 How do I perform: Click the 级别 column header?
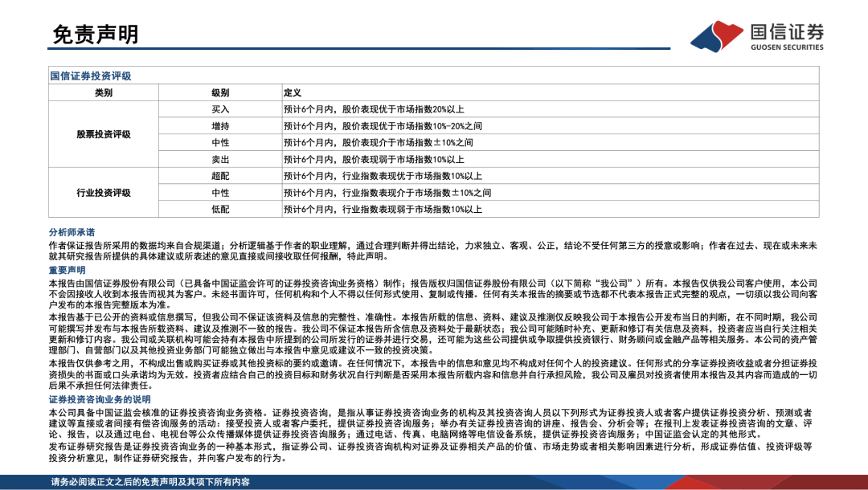tap(220, 93)
